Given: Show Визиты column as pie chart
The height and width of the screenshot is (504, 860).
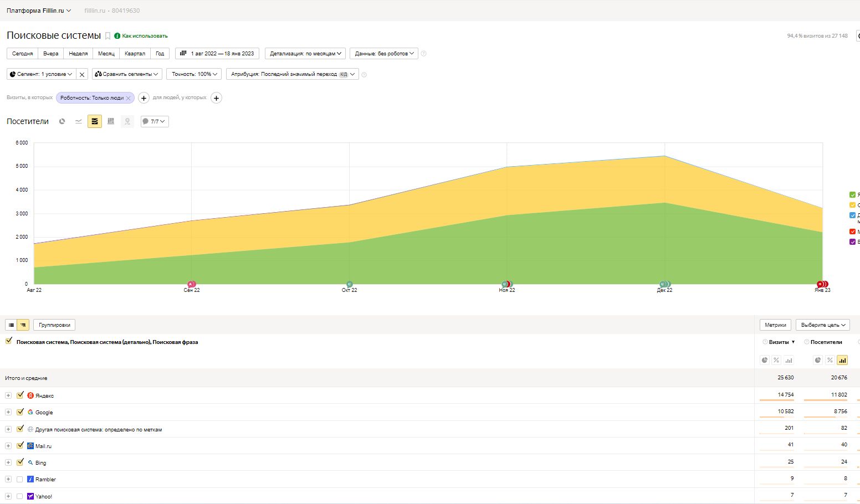Looking at the screenshot, I should [765, 360].
